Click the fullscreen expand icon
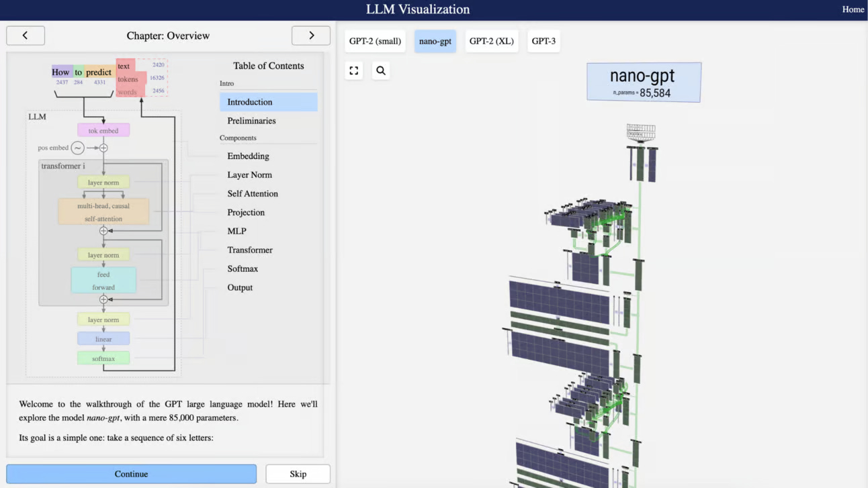Screen dimensions: 868x488 click(354, 70)
